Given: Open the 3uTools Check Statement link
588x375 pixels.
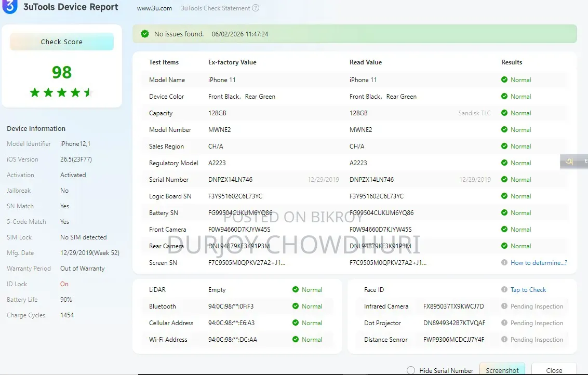Looking at the screenshot, I should click(x=215, y=8).
